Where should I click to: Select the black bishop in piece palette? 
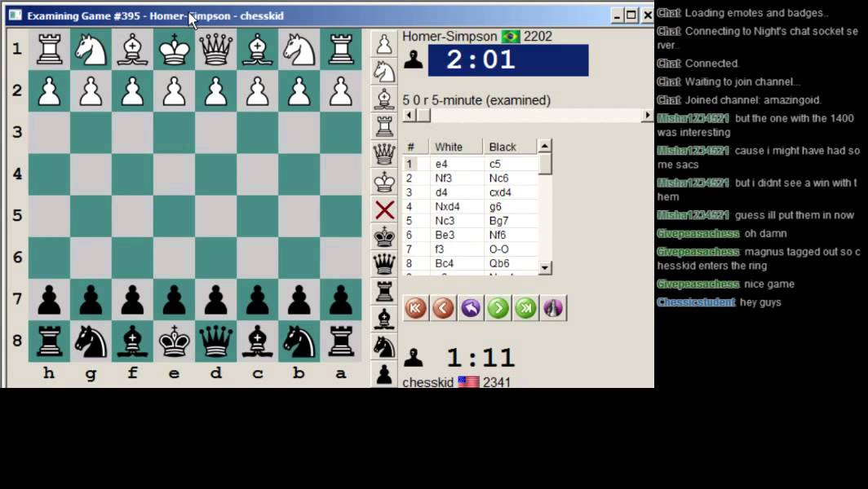pyautogui.click(x=384, y=319)
